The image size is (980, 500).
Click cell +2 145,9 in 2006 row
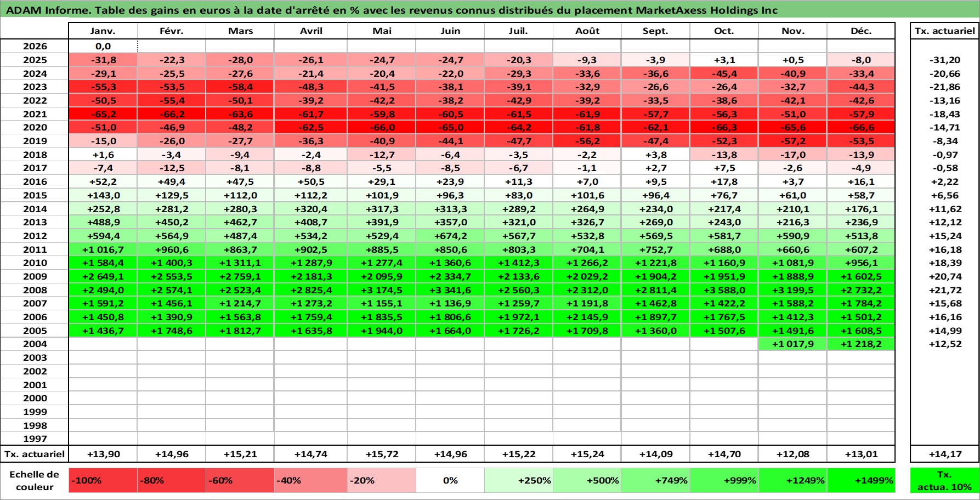587,317
